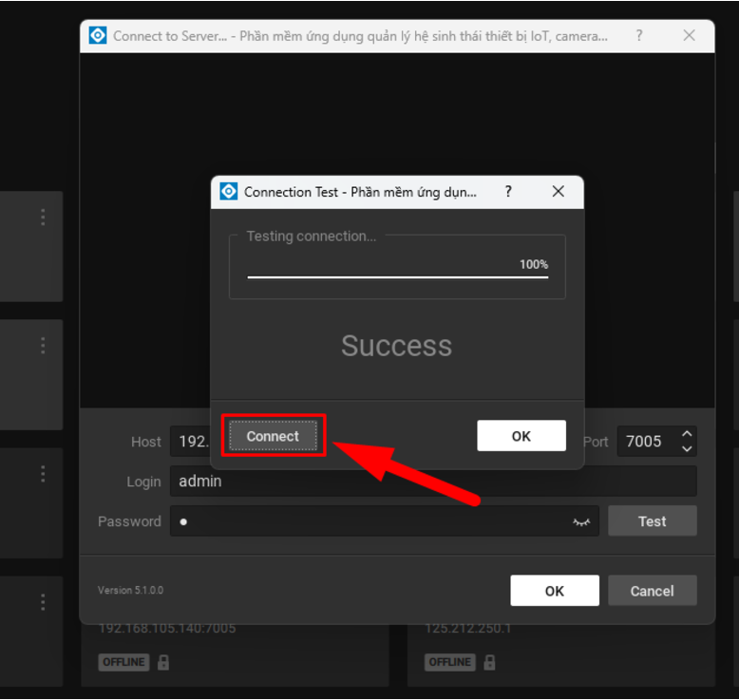Focus the Login field containing admin
Screen dimensions: 739x700
(433, 482)
